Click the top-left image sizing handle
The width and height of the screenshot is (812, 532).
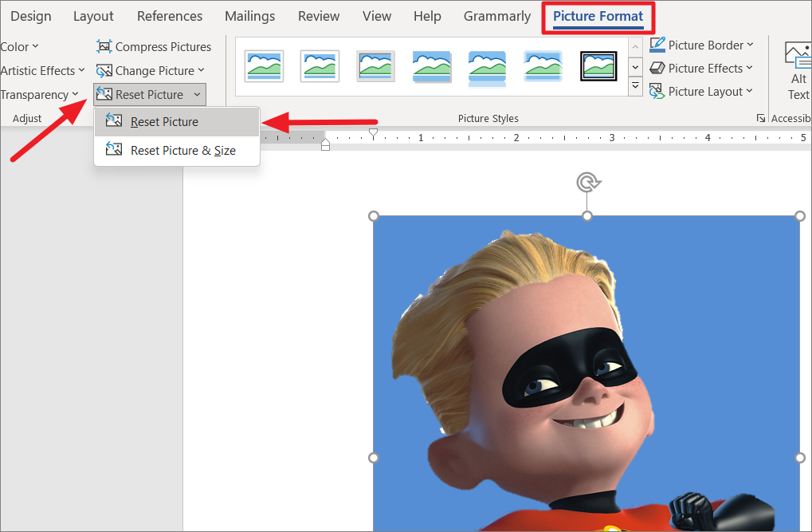tap(374, 215)
